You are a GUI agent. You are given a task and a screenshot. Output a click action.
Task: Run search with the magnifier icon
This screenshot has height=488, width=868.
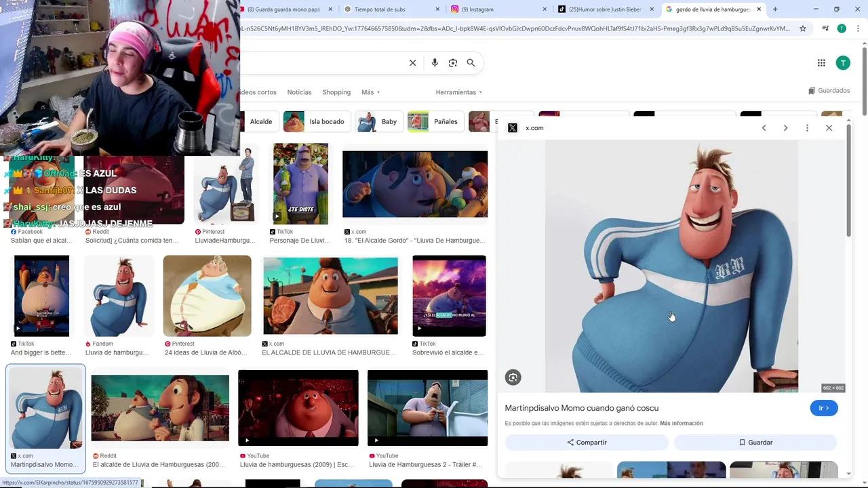(x=471, y=63)
